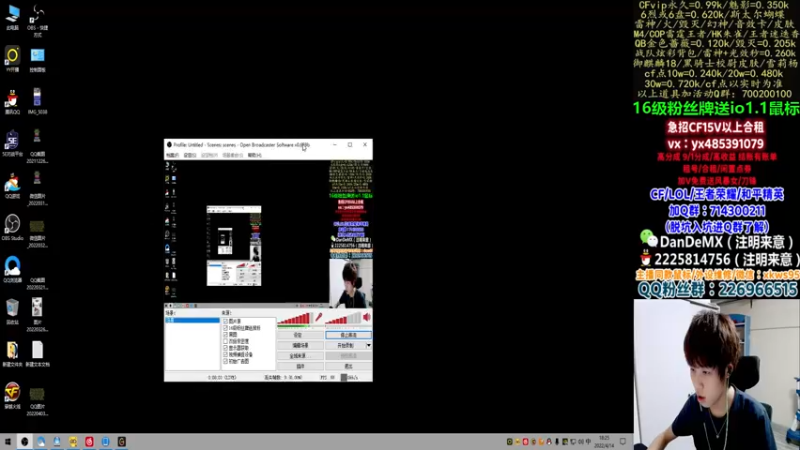Open the Control Panel desktop icon

tap(37, 59)
